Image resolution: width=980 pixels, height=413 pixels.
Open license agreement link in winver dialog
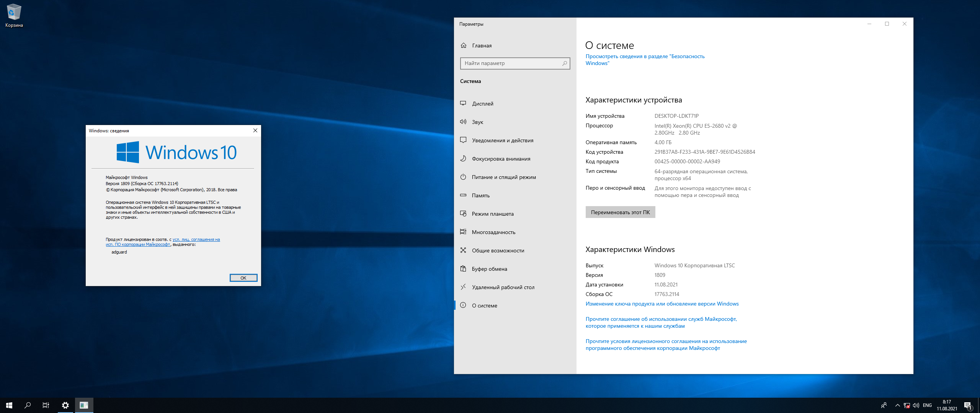coord(163,242)
